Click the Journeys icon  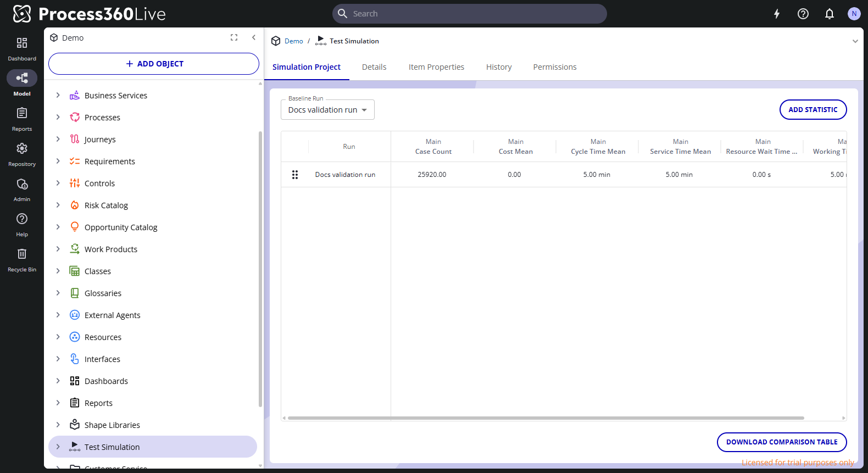[75, 140]
